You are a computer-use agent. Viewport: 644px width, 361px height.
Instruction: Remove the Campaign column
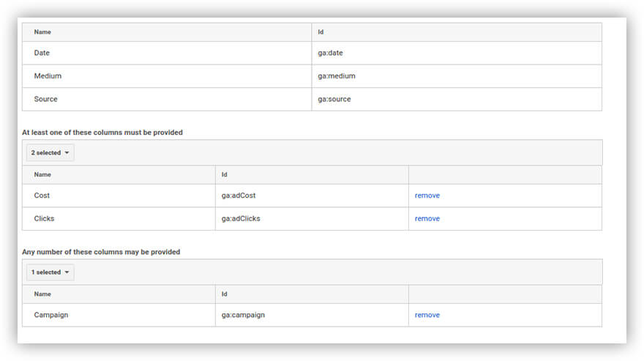(427, 315)
